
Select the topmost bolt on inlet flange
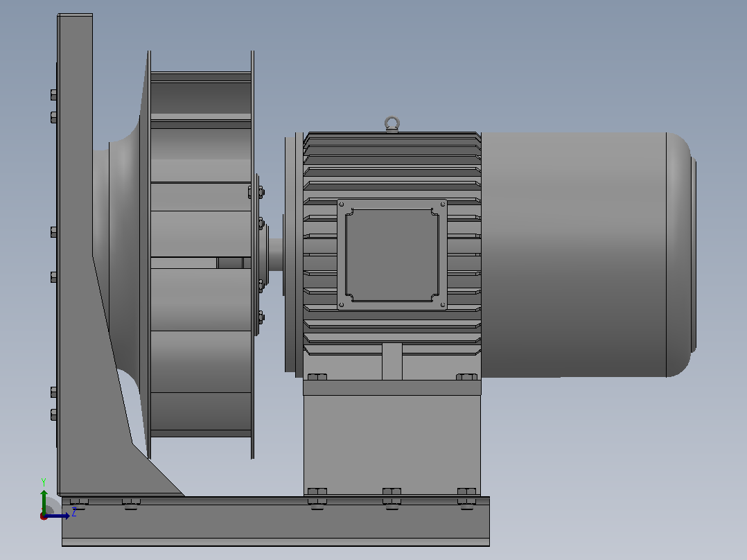pos(54,95)
